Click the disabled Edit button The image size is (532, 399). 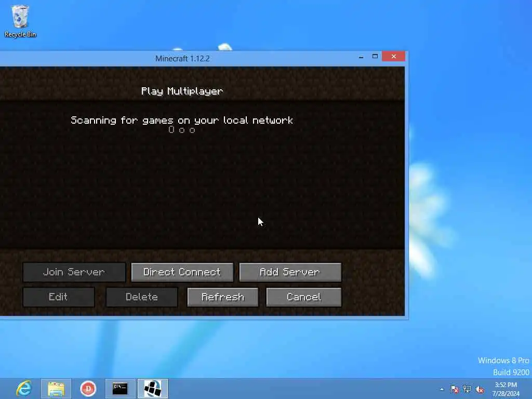[59, 297]
